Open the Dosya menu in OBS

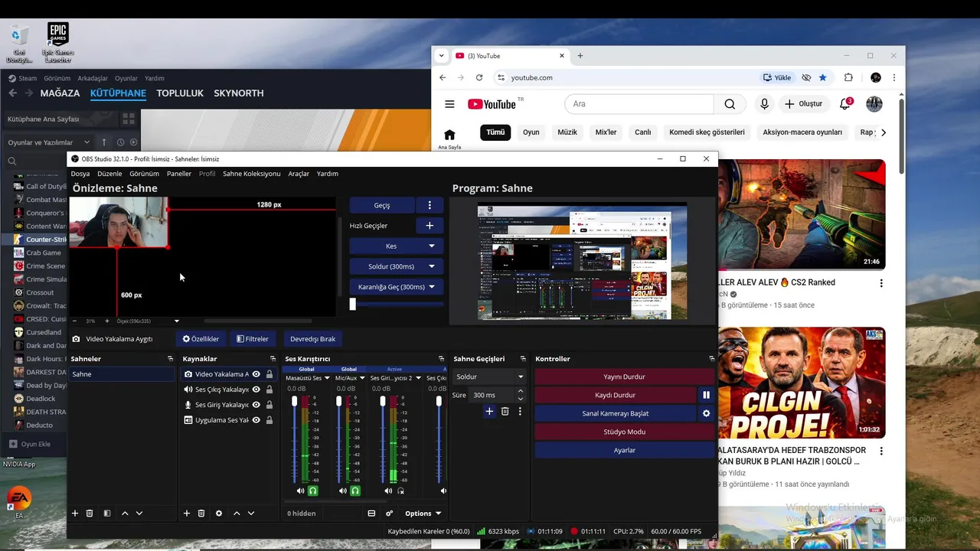[x=80, y=174]
